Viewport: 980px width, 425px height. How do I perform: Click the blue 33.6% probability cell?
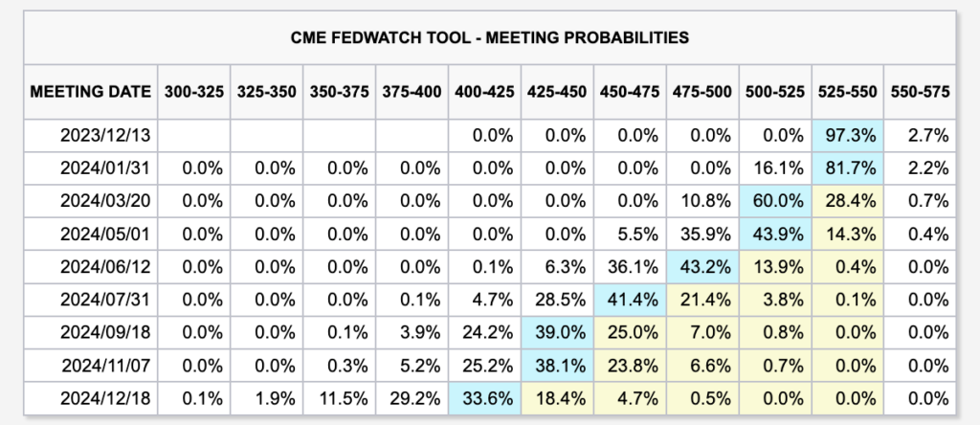pos(484,399)
